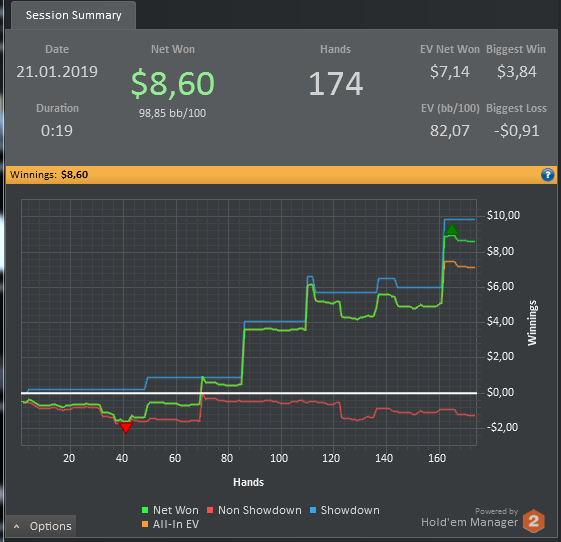The image size is (561, 542).
Task: Toggle the Net Won legend series
Action: pyautogui.click(x=170, y=510)
